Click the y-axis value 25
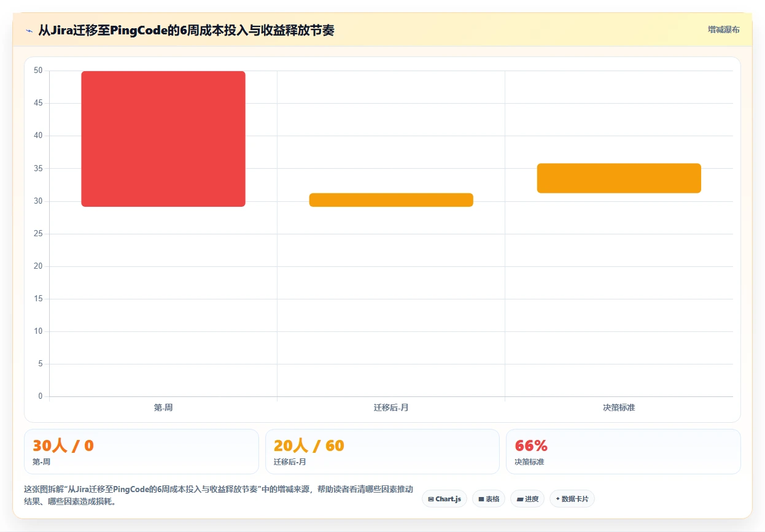This screenshot has height=532, width=765. pyautogui.click(x=38, y=234)
